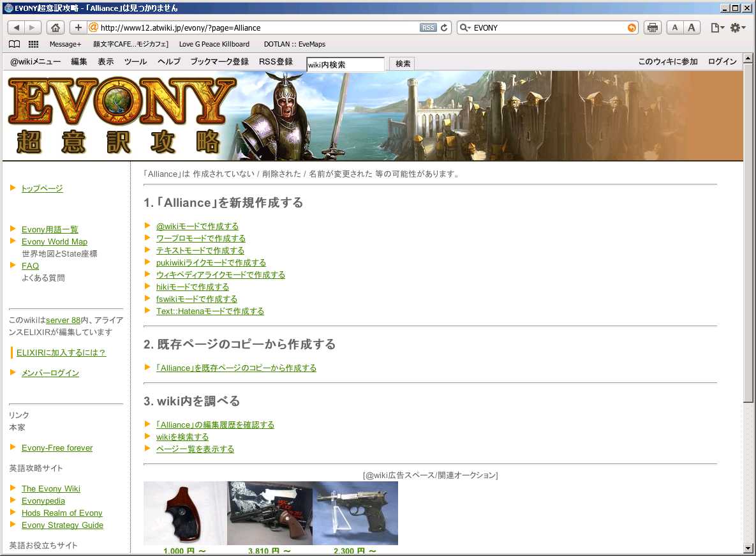Increase text size with large A button
The height and width of the screenshot is (556, 756).
point(692,28)
